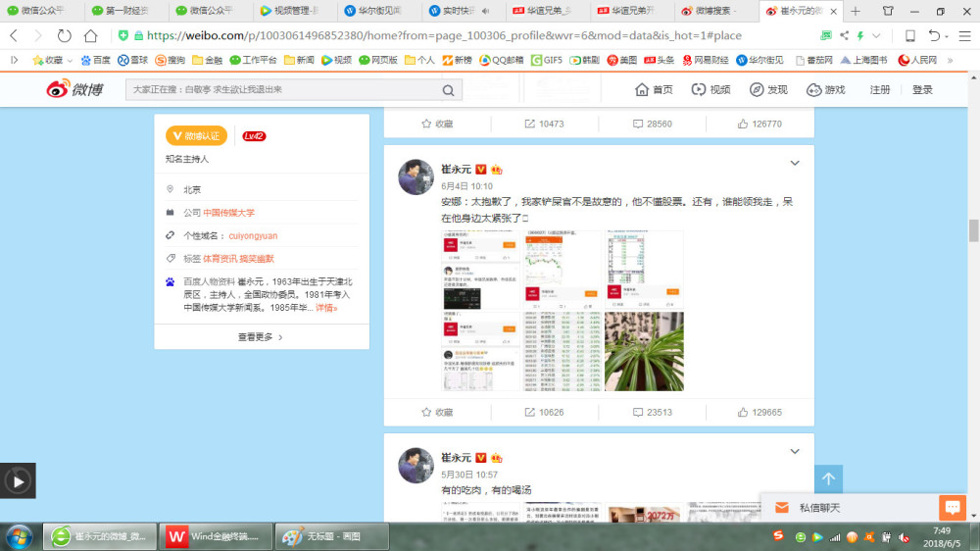Open the Wind金融终端 taskbar item

(216, 536)
